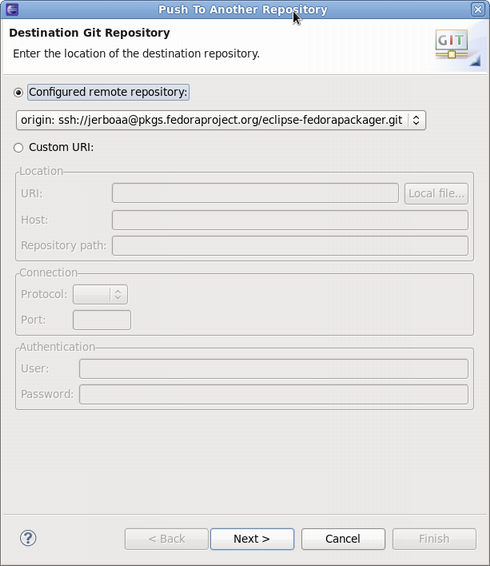Click the User text field

tap(274, 369)
